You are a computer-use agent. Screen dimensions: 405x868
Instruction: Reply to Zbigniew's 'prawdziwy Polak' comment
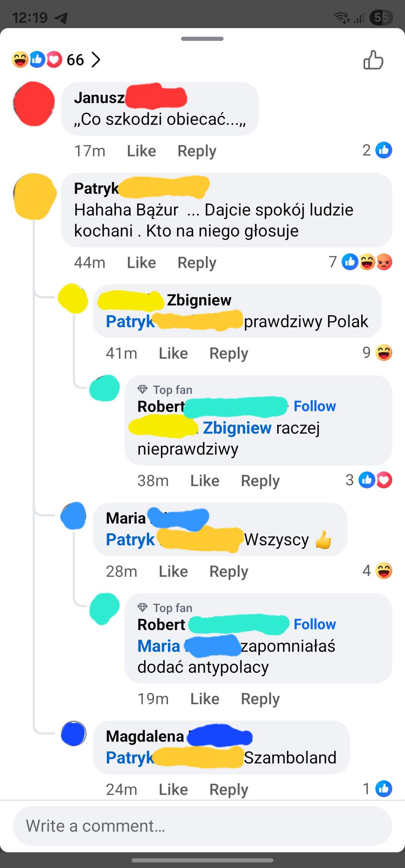coord(229,353)
